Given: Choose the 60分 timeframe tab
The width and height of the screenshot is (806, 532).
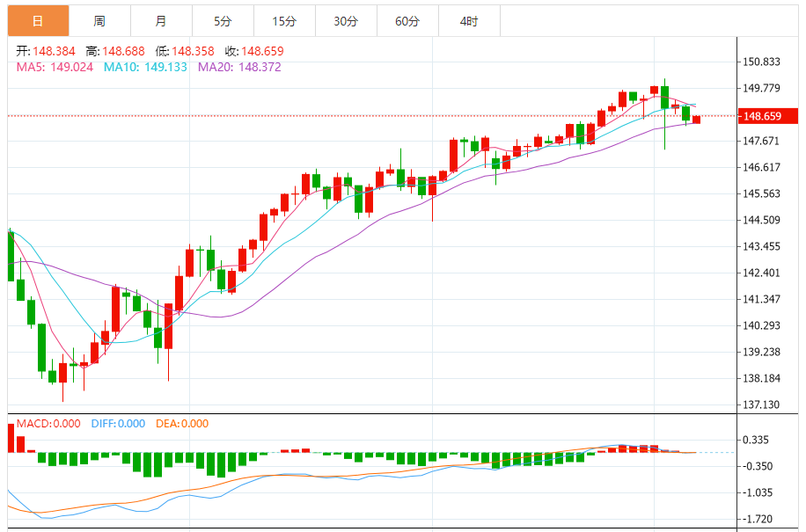Looking at the screenshot, I should point(407,21).
